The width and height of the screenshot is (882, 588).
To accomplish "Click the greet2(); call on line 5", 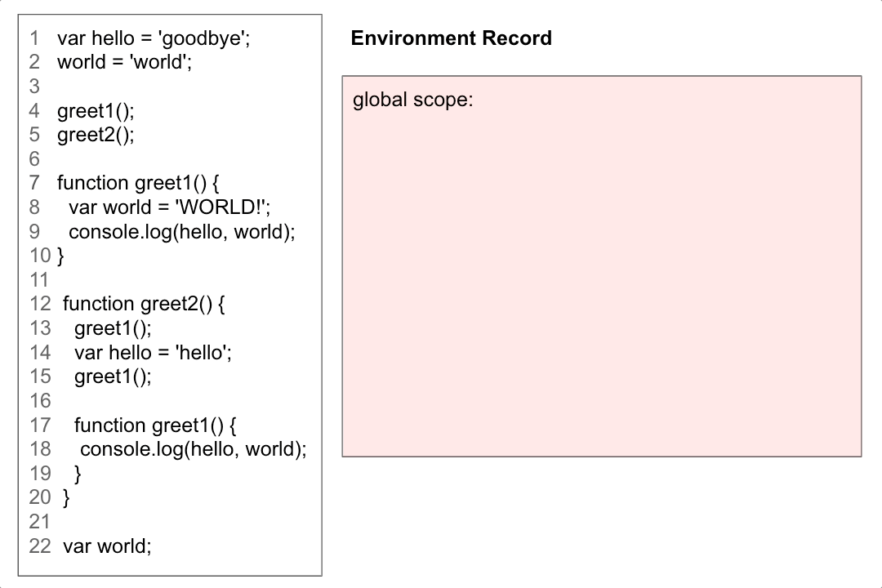I will 96,135.
